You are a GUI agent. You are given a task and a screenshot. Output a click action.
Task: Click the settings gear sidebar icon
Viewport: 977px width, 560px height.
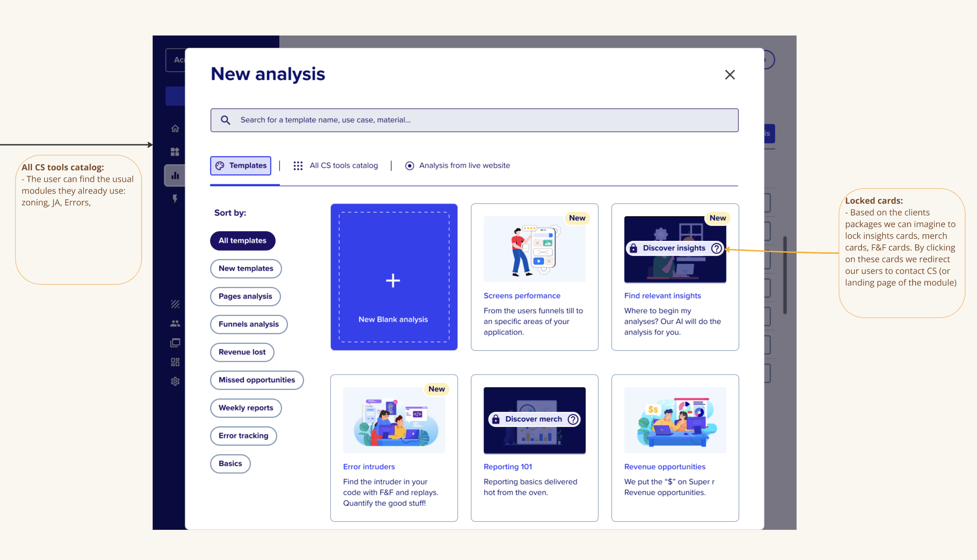click(175, 381)
